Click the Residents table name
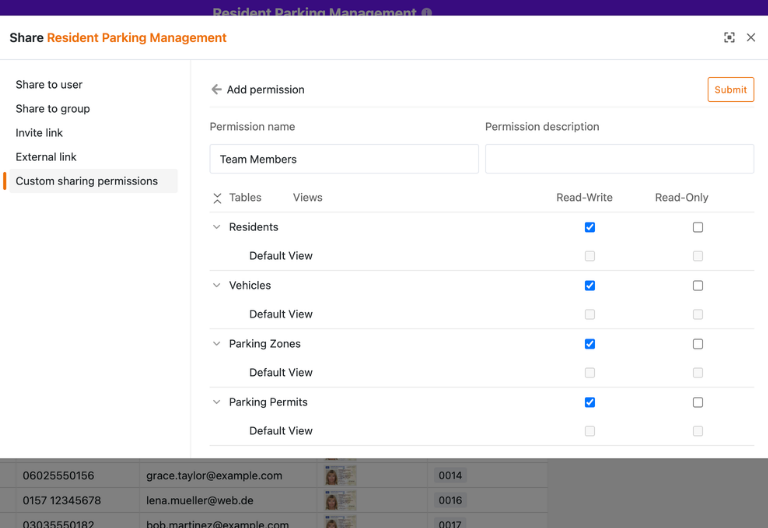This screenshot has height=528, width=768. tap(254, 227)
